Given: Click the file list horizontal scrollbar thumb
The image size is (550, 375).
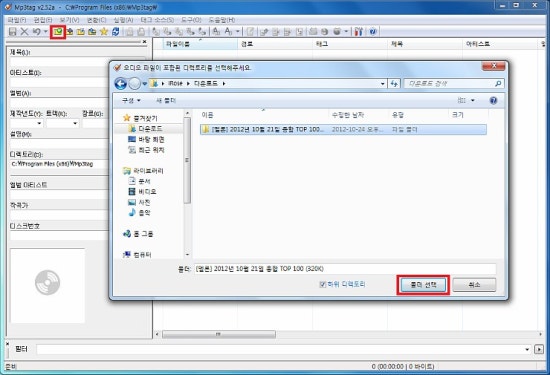Looking at the screenshot, I should point(219,334).
